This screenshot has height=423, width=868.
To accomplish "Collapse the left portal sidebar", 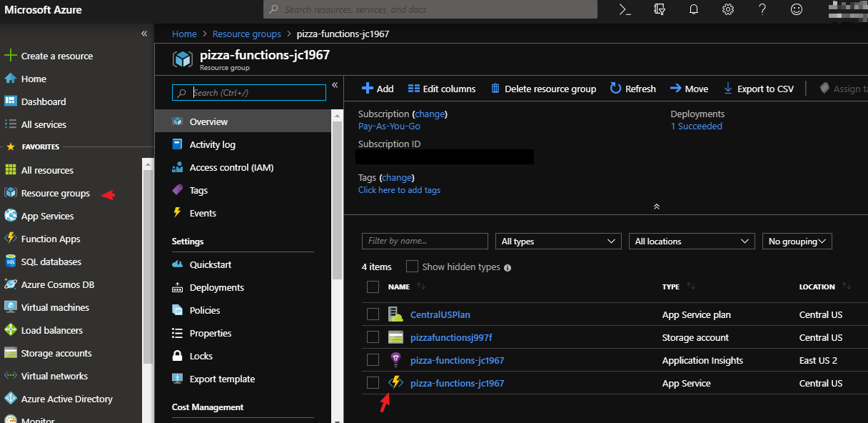I will click(143, 34).
